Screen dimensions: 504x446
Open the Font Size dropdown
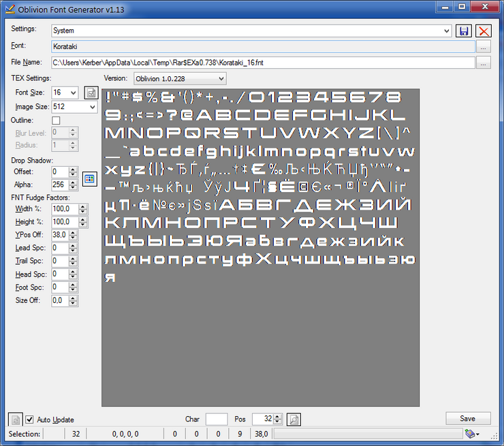tap(74, 93)
